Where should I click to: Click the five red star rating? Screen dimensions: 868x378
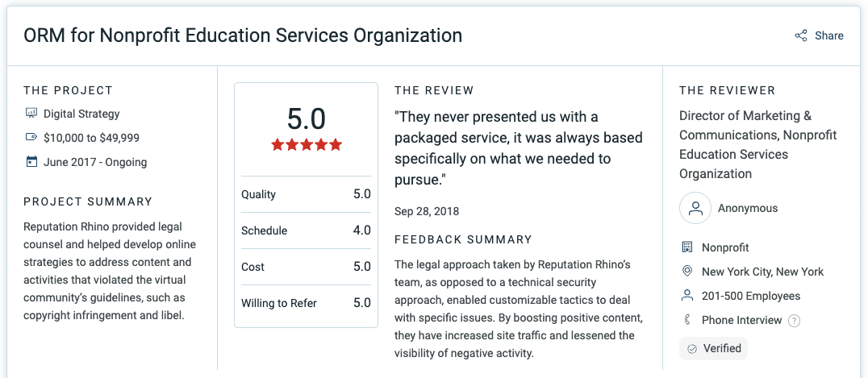click(x=306, y=145)
